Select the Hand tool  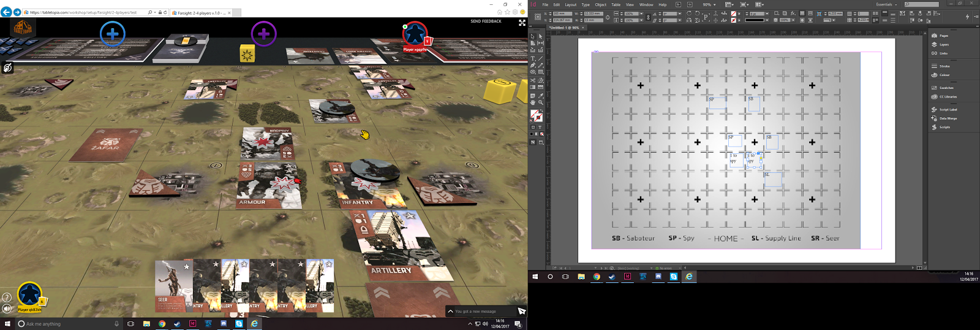[532, 101]
